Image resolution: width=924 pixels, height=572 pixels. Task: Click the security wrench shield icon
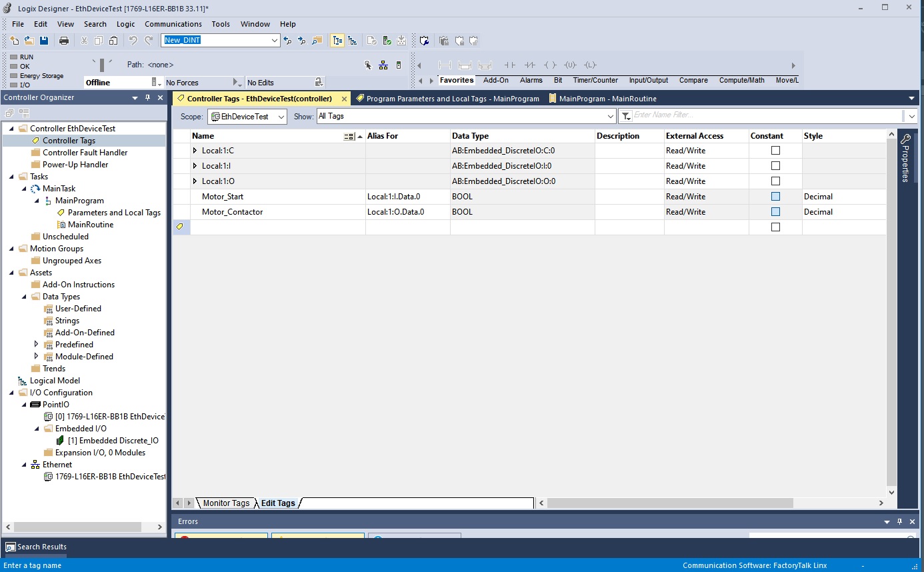point(424,41)
